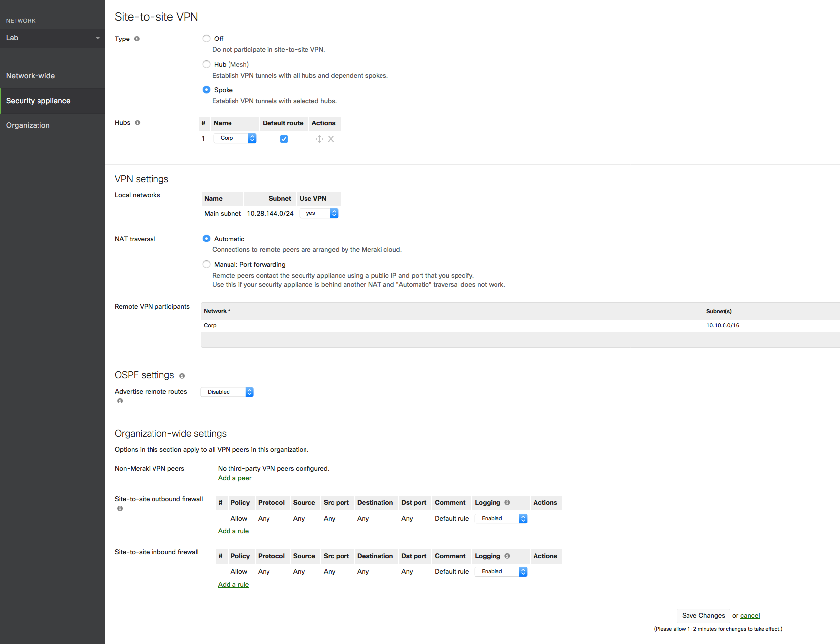
Task: Remove the Corp hub with the X icon
Action: (x=331, y=139)
